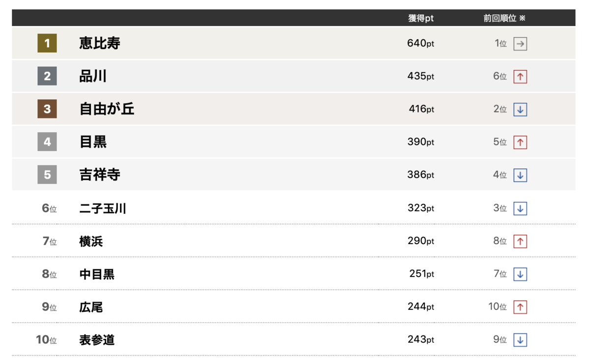Click the down arrow icon for 二子玉川
This screenshot has height=364, width=590.
[520, 208]
